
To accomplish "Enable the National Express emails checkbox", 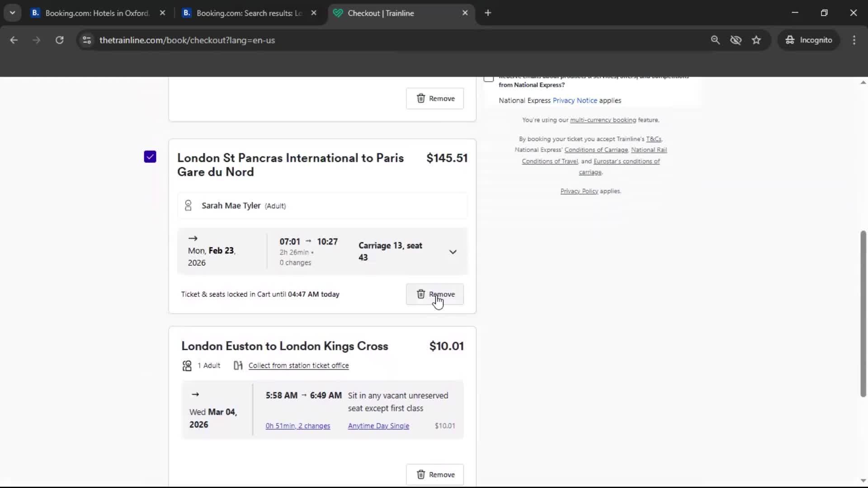I will click(x=488, y=79).
